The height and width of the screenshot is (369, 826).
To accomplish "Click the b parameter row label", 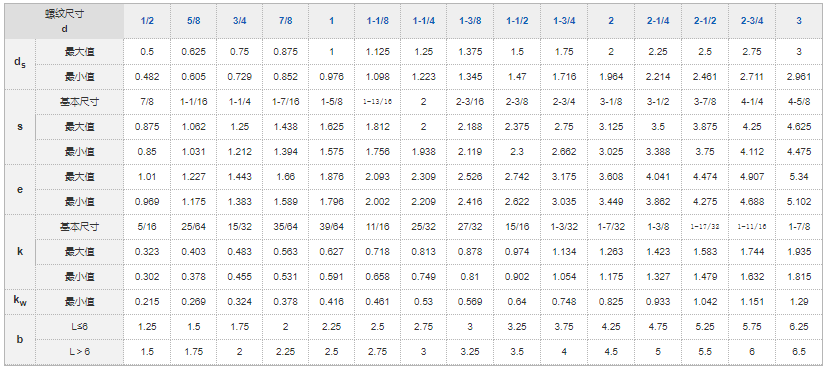I will pyautogui.click(x=20, y=339).
